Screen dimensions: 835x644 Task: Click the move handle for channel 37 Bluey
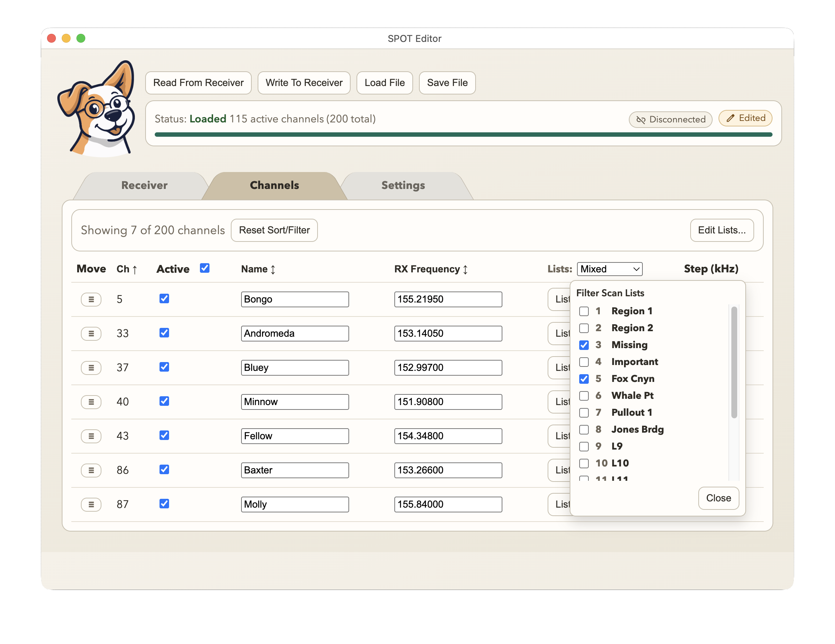point(91,368)
